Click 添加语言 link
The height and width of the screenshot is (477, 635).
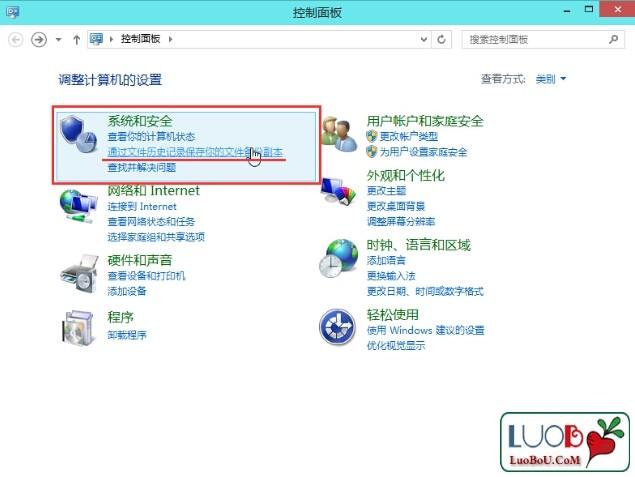coord(386,260)
